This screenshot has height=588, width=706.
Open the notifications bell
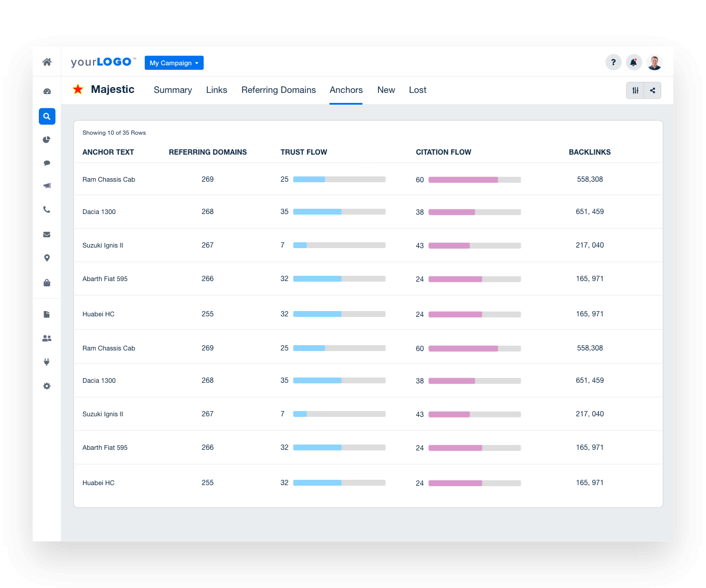click(634, 62)
